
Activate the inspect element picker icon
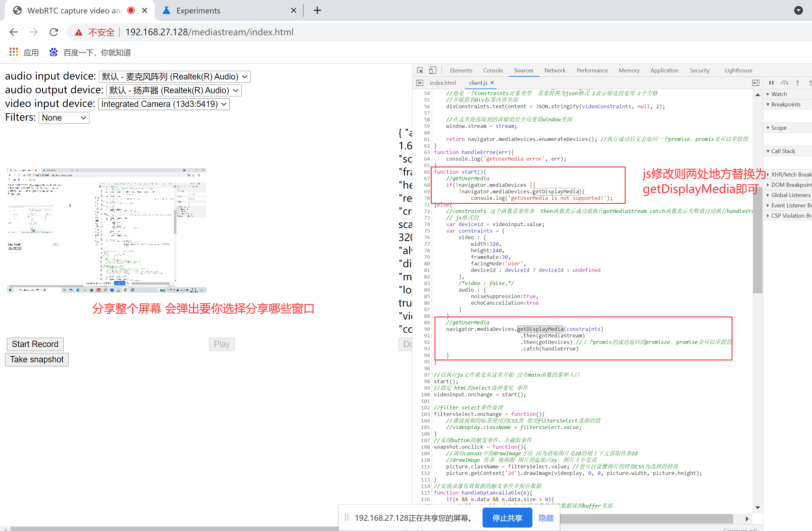click(x=420, y=70)
